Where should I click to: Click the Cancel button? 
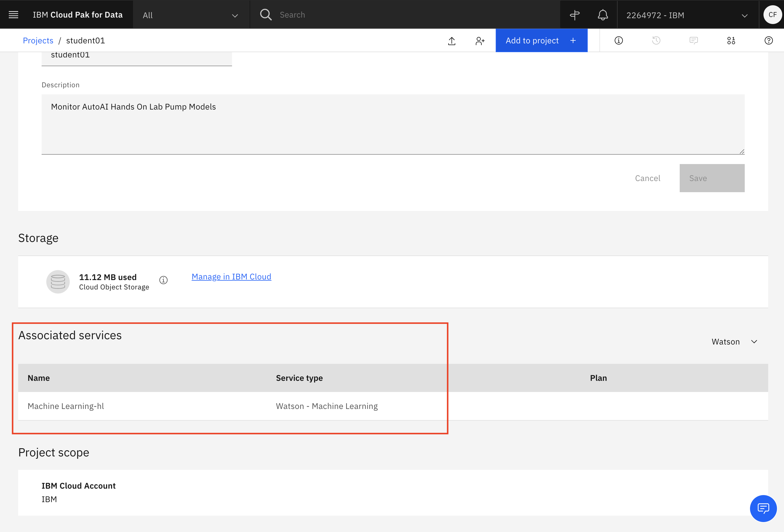(x=647, y=178)
